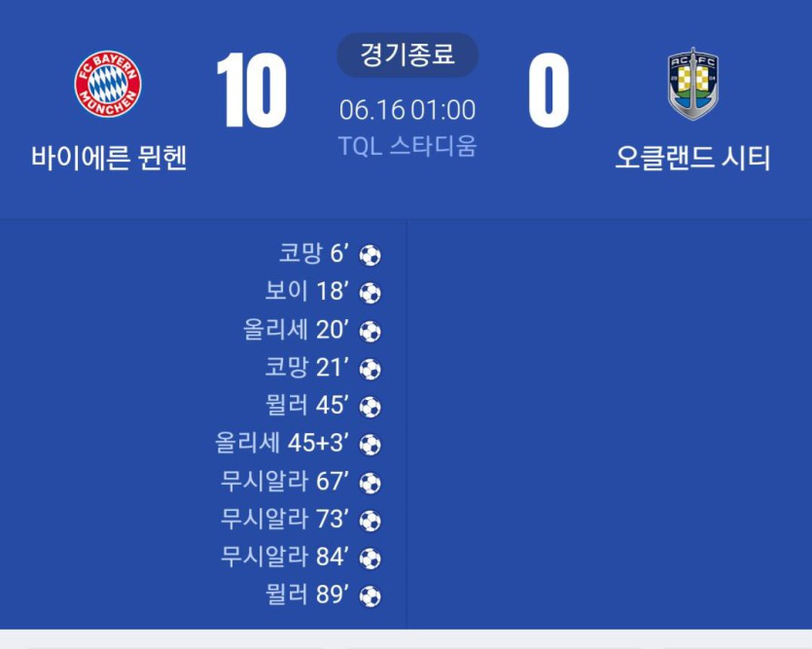The width and height of the screenshot is (812, 649).
Task: Click the ball icon next to 무시알라 67'
Action: point(370,484)
